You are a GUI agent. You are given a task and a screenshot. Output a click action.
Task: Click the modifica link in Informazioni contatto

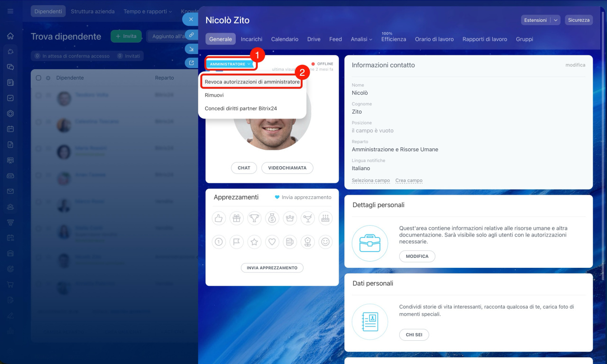575,65
